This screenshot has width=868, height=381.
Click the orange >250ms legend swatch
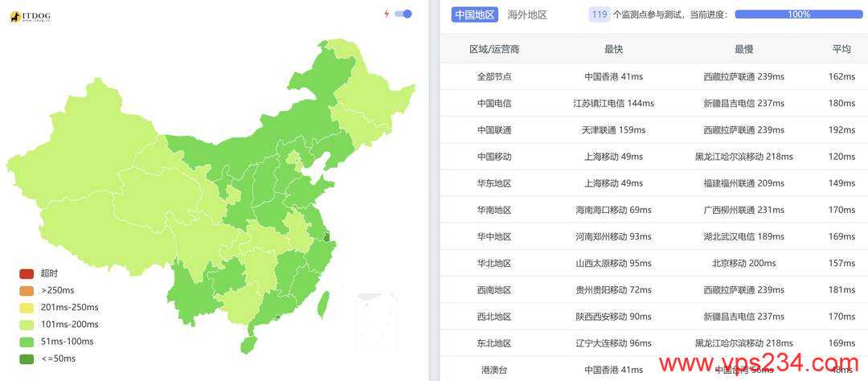pos(27,291)
